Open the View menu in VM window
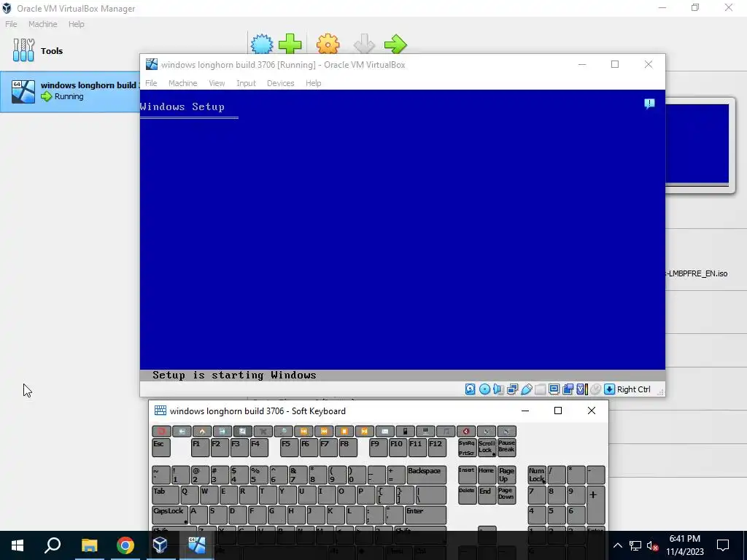The height and width of the screenshot is (560, 747). pos(217,83)
